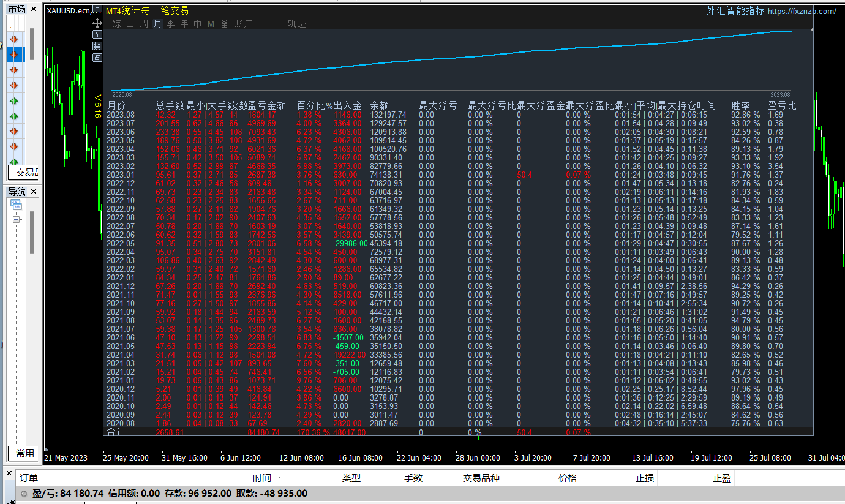Click the -29986.00 withdrawal value
845x504 pixels.
(x=350, y=243)
